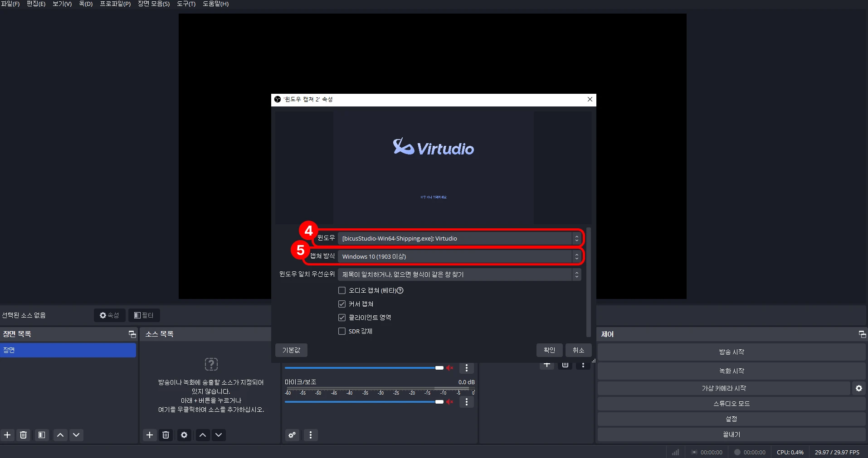The image size is (868, 458).
Task: Move scene up with arrow icon
Action: (x=60, y=435)
